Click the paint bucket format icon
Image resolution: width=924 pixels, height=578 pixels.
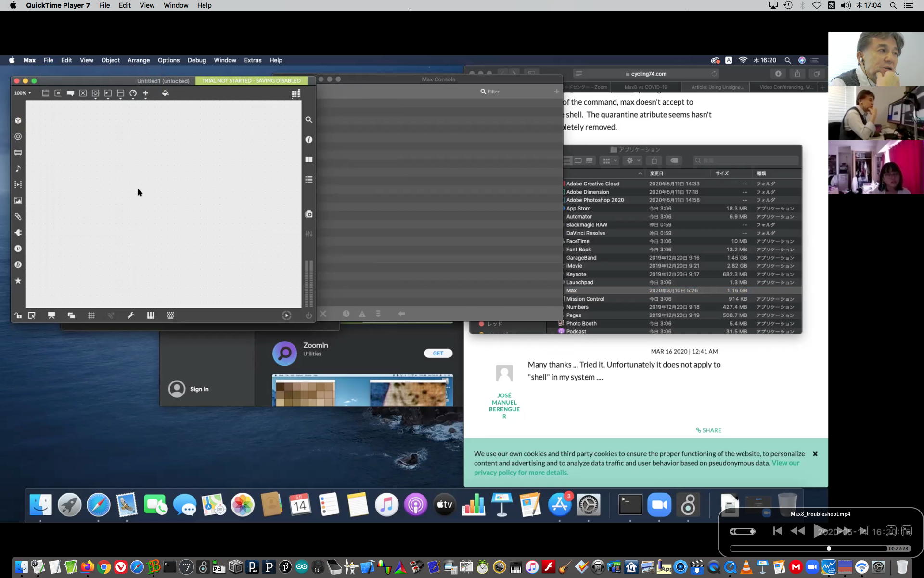coord(165,93)
